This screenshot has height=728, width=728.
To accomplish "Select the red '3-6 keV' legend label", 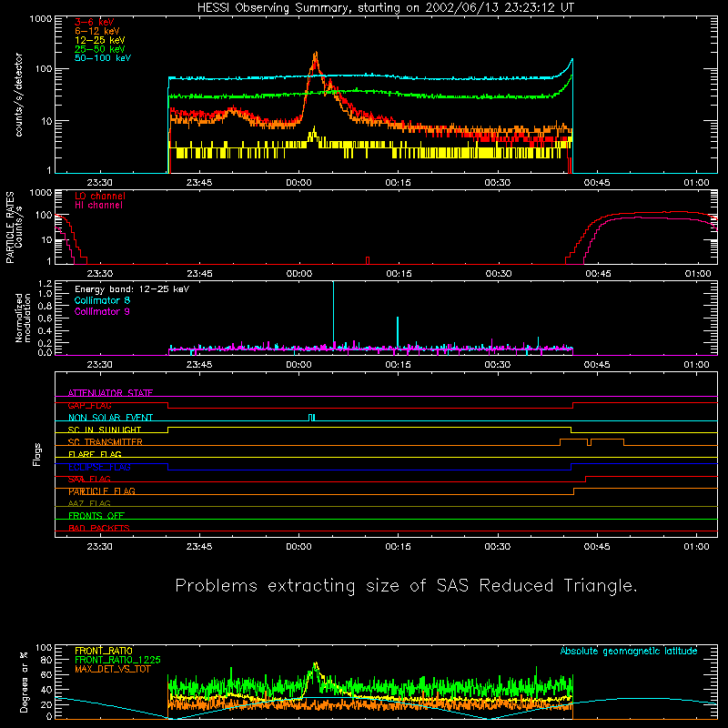I will (95, 22).
